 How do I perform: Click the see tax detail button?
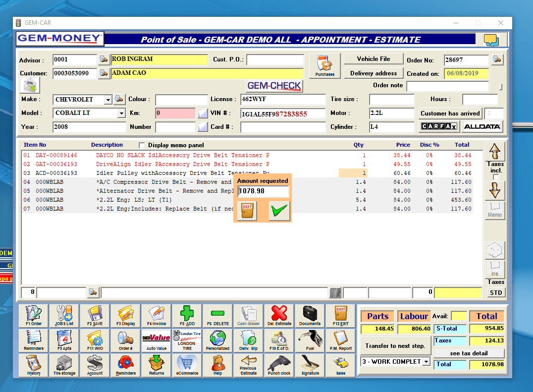(x=469, y=353)
